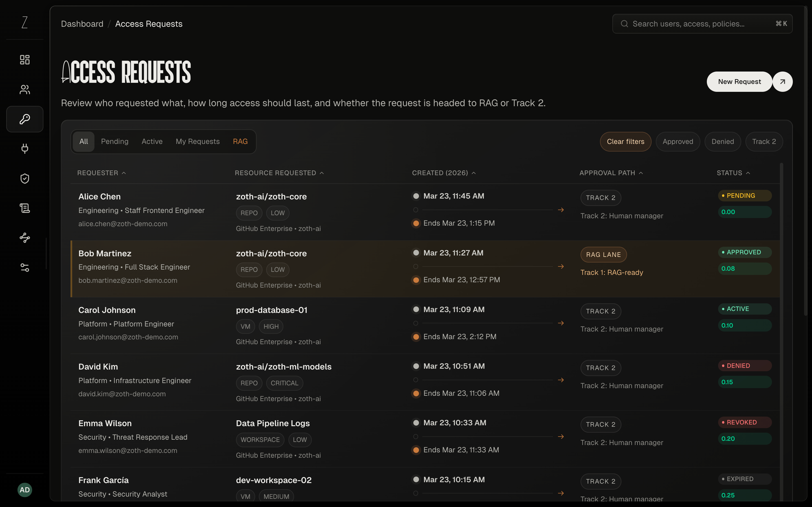Click the workflow share icon in sidebar
Screen dimensions: 812x507
click(24, 238)
